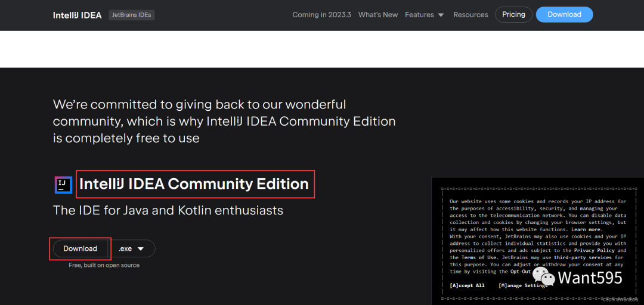Open the Learn more cookie link
The width and height of the screenshot is (644, 305).
point(587,229)
